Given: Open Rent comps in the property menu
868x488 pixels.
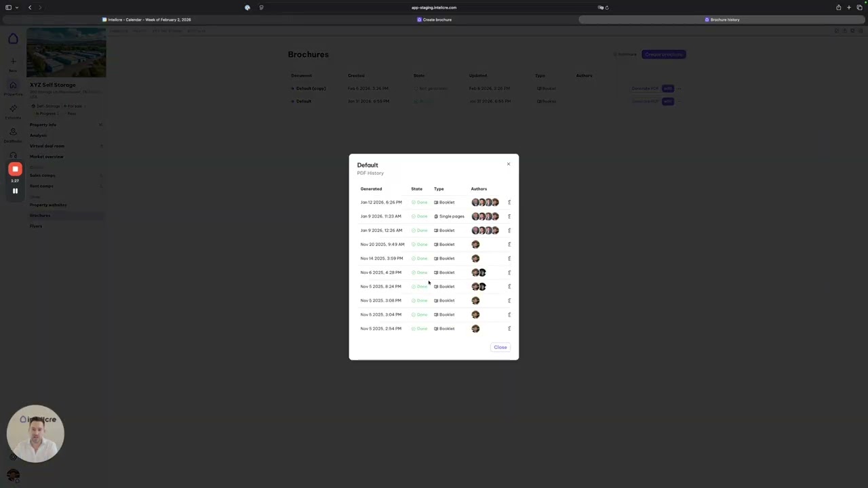Looking at the screenshot, I should [41, 186].
